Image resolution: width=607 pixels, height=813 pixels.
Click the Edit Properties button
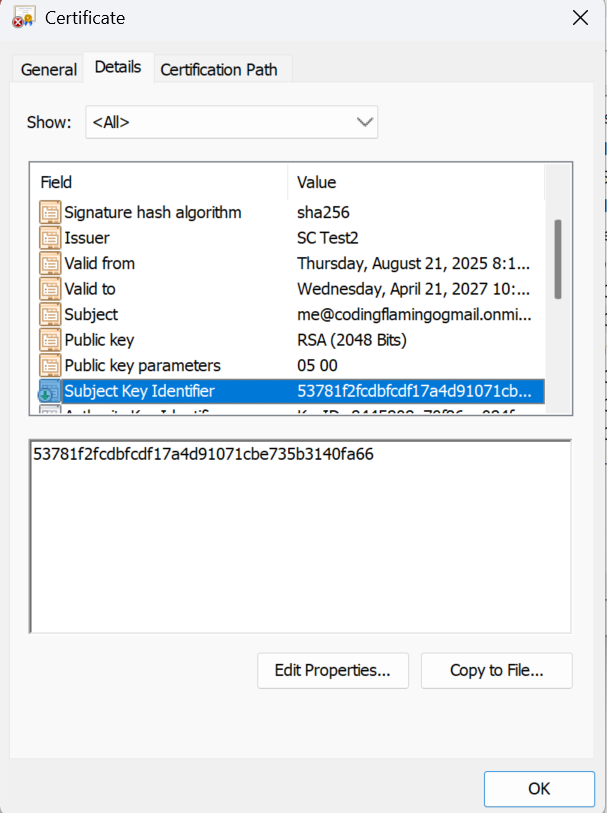pos(332,670)
